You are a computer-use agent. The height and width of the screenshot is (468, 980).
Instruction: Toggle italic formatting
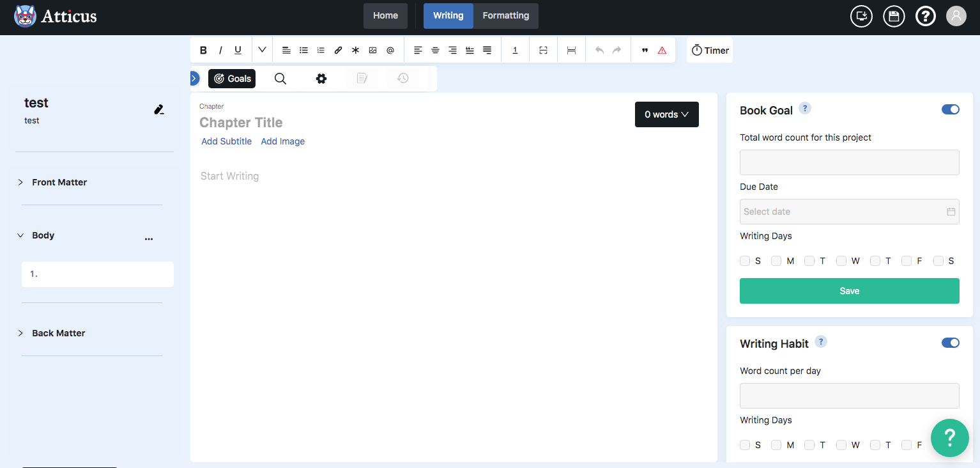(x=220, y=50)
